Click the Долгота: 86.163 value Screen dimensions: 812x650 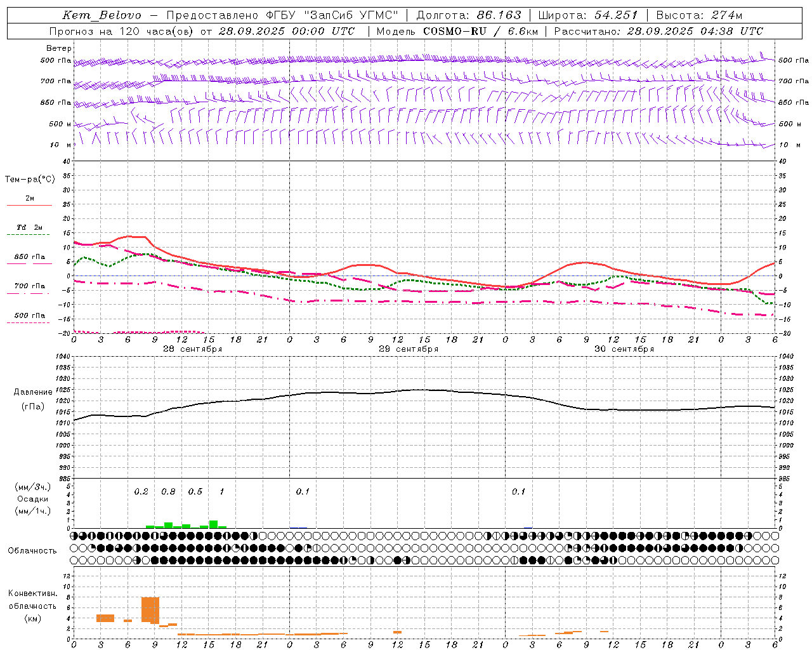468,15
